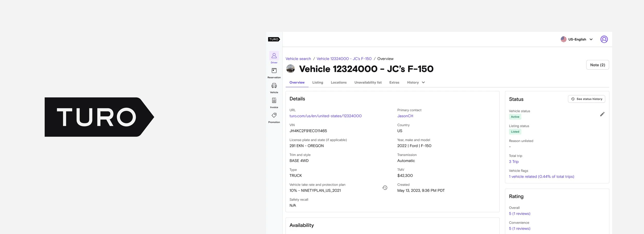Select the VIN value JH4KC2F91EC011465
The image size is (644, 234).
(308, 131)
